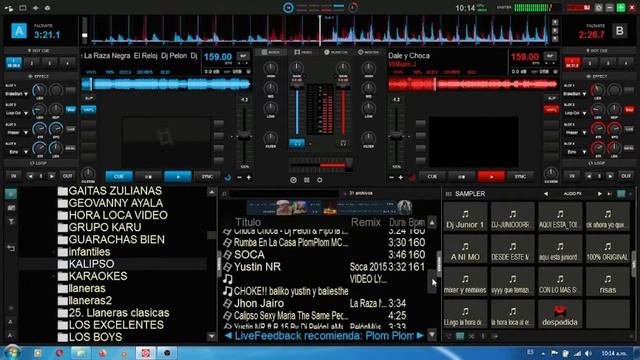Switch to Mixer tab
This screenshot has height=360, width=640.
[x=271, y=52]
